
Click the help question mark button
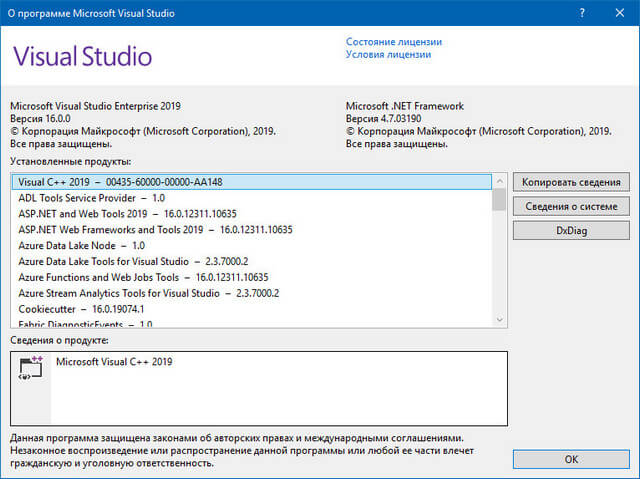(582, 12)
